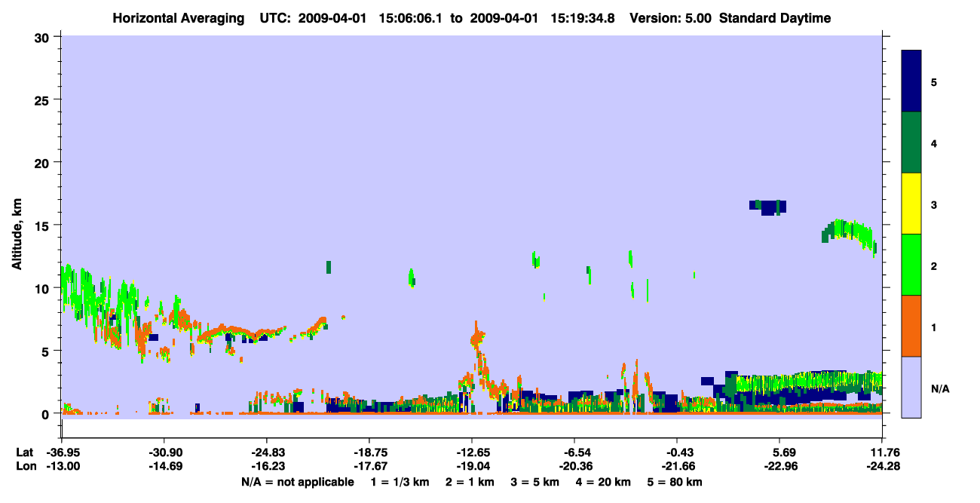
Task: Click latitude value -0.43
Action: [x=677, y=452]
